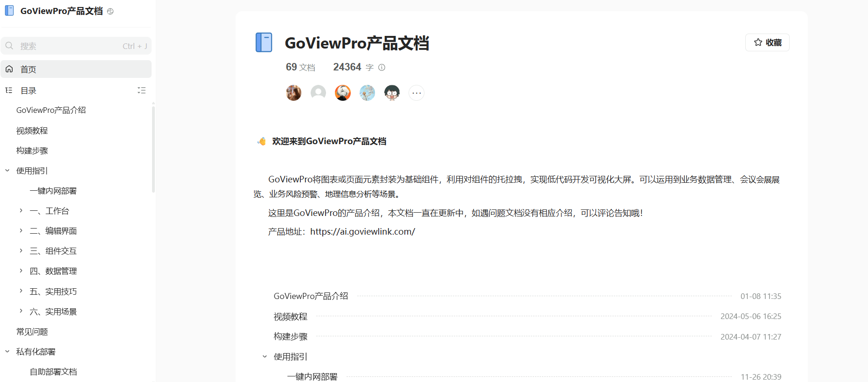Viewport: 868px width, 382px height.
Task: Click the 收藏 button
Action: click(x=767, y=42)
